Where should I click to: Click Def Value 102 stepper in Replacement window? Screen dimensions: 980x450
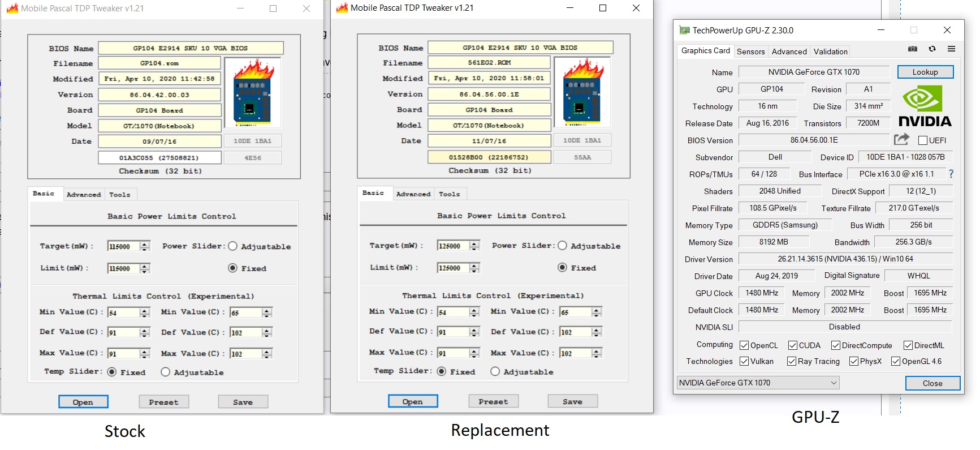596,332
